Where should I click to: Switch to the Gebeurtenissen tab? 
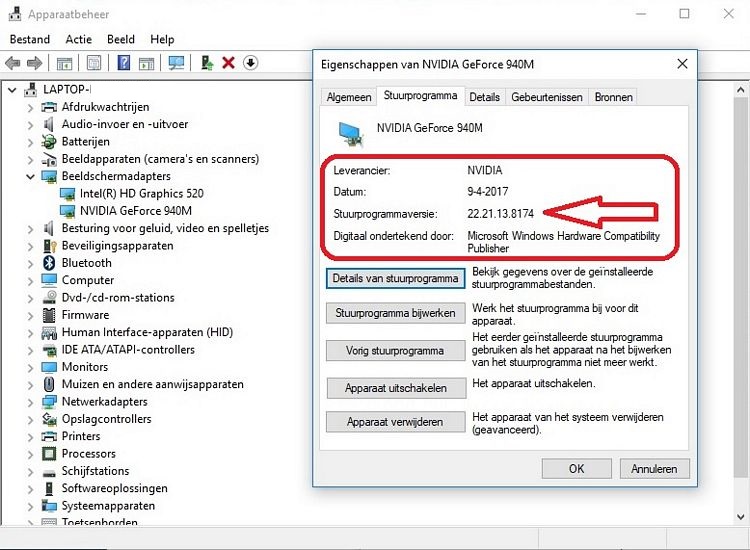tap(547, 97)
